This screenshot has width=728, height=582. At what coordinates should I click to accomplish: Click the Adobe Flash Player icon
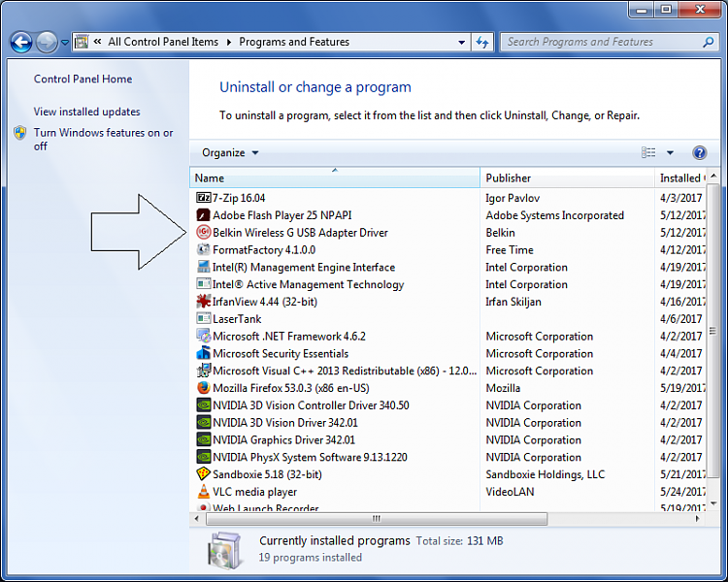[204, 215]
